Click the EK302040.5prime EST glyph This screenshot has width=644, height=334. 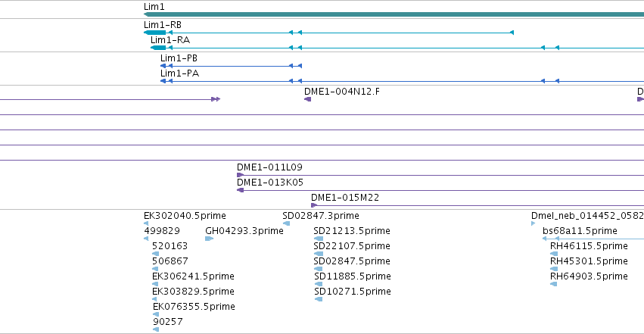click(146, 223)
